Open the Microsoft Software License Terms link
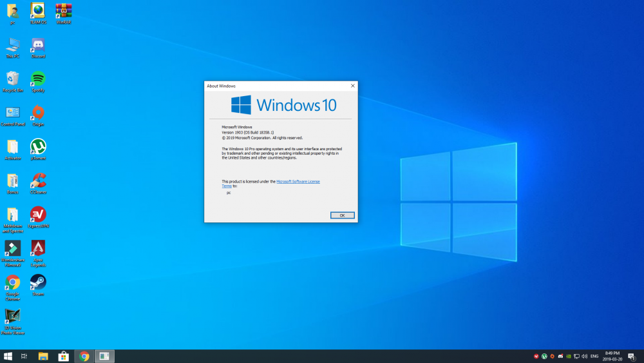Image resolution: width=644 pixels, height=363 pixels. point(298,182)
